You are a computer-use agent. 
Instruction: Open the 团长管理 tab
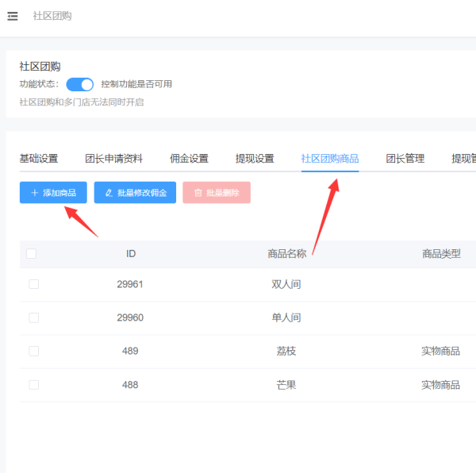point(405,158)
